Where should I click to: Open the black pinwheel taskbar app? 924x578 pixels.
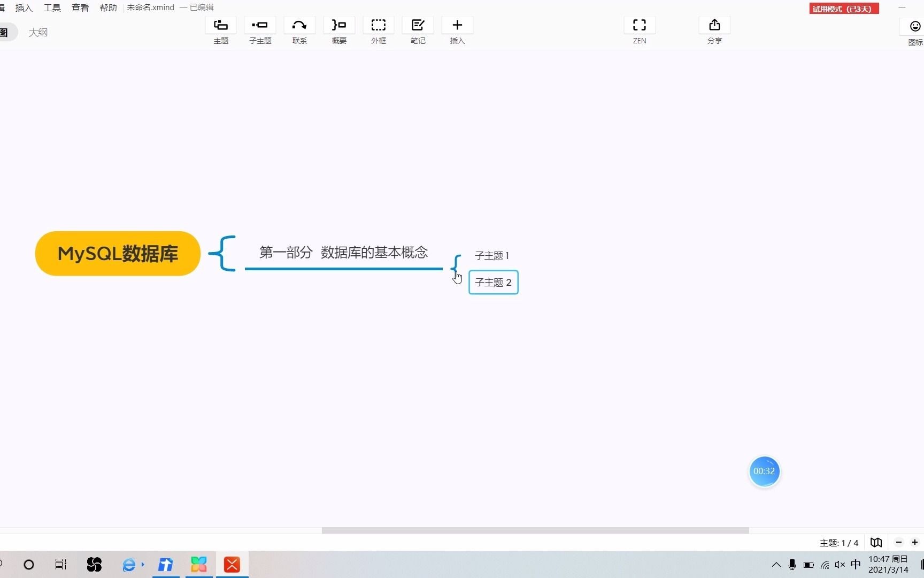(x=94, y=565)
